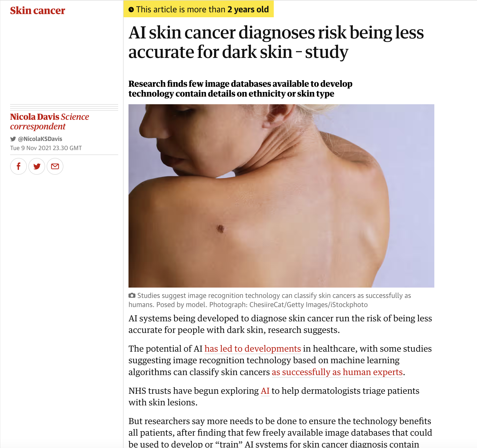The image size is (477, 448).
Task: Click the mole on the model's back
Action: click(220, 229)
